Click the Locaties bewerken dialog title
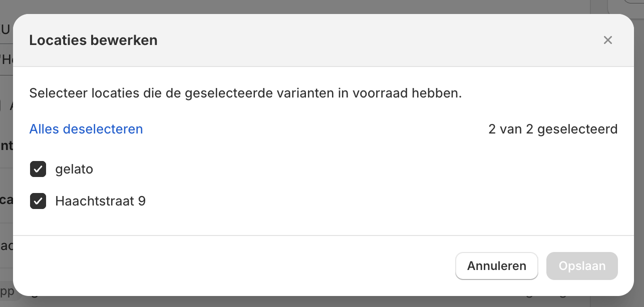 93,40
